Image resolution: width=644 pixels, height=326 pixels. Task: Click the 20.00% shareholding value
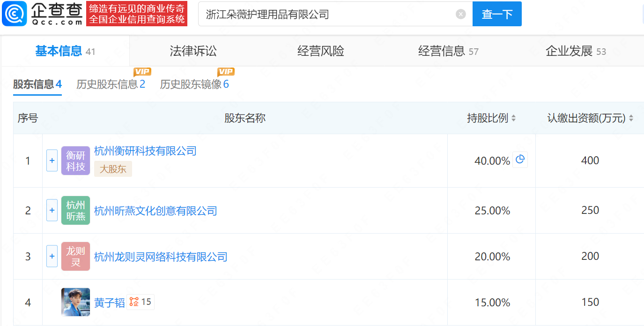(492, 257)
